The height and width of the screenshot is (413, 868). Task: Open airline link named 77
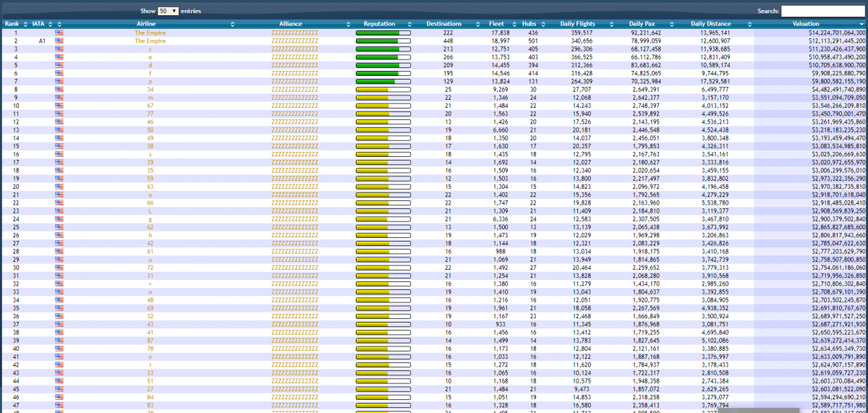pos(150,114)
